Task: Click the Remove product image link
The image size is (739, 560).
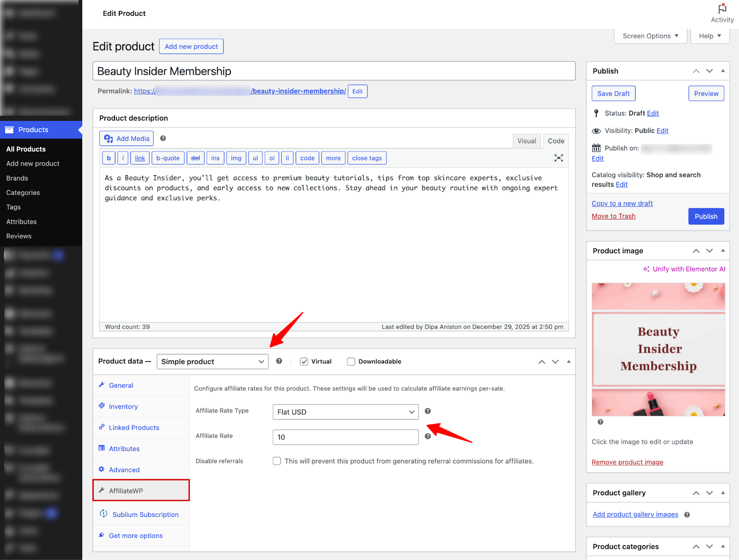Action: tap(627, 462)
